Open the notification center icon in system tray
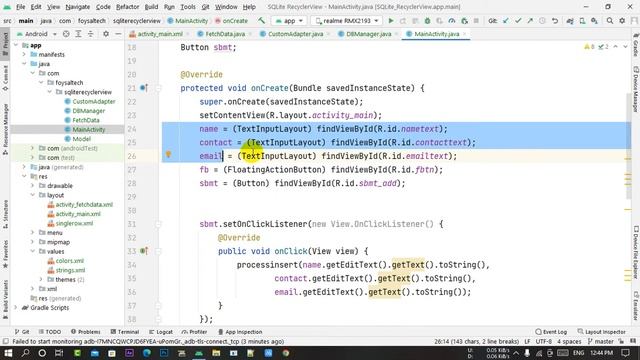Image resolution: width=640 pixels, height=360 pixels. (626, 353)
